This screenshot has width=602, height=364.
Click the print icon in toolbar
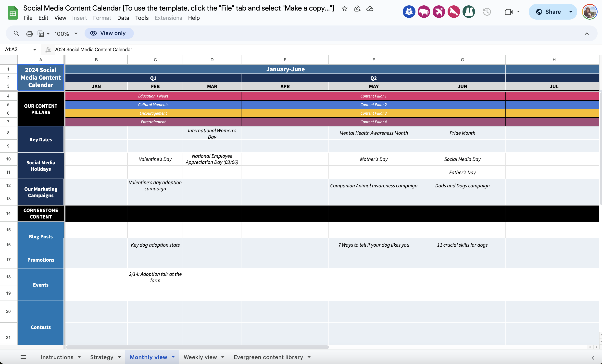[x=29, y=33]
